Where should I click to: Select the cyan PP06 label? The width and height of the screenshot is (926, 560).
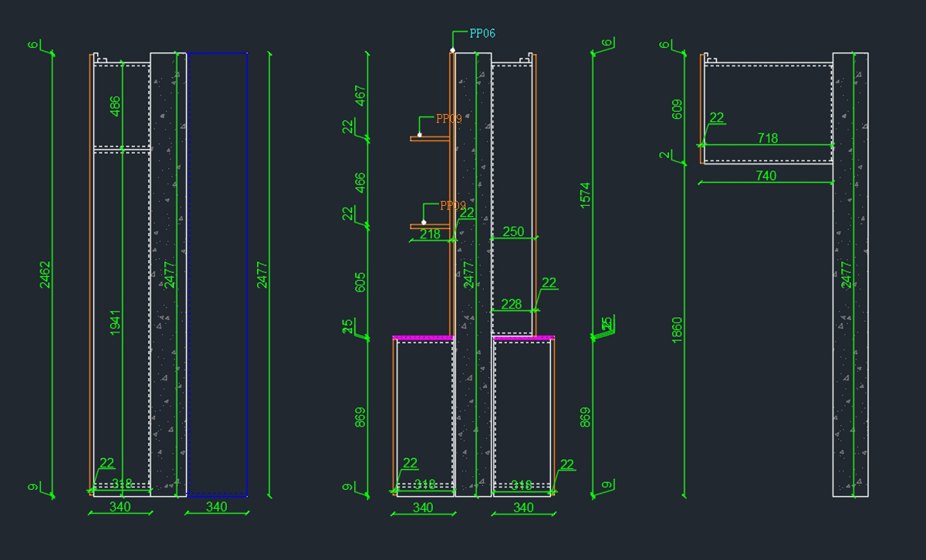482,34
